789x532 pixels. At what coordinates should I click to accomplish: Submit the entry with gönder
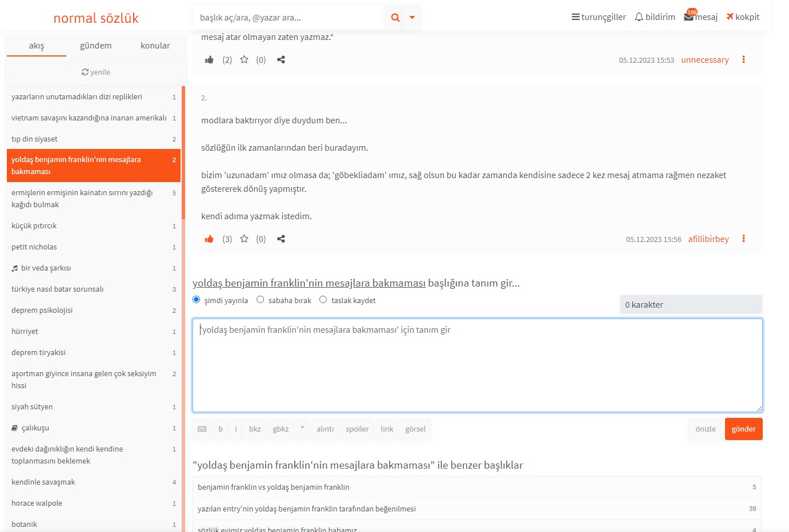[x=744, y=429]
